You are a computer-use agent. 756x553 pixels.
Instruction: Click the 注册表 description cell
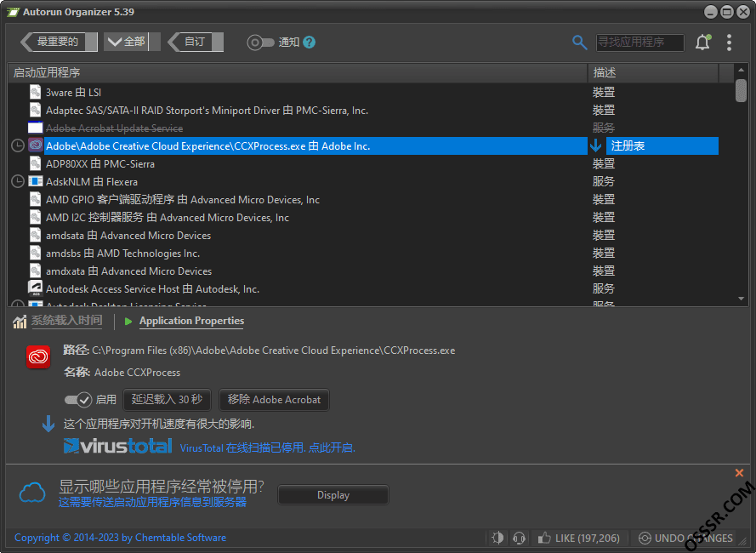662,145
